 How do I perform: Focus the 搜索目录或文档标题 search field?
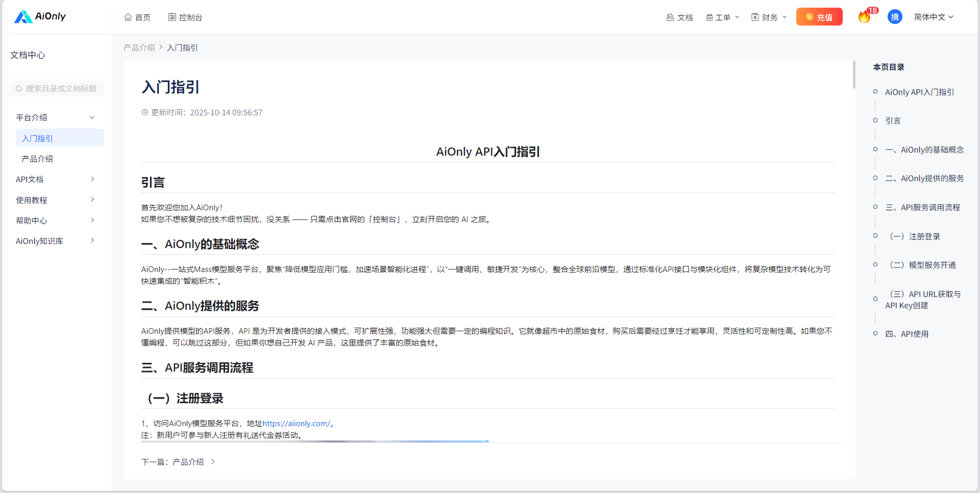point(57,88)
